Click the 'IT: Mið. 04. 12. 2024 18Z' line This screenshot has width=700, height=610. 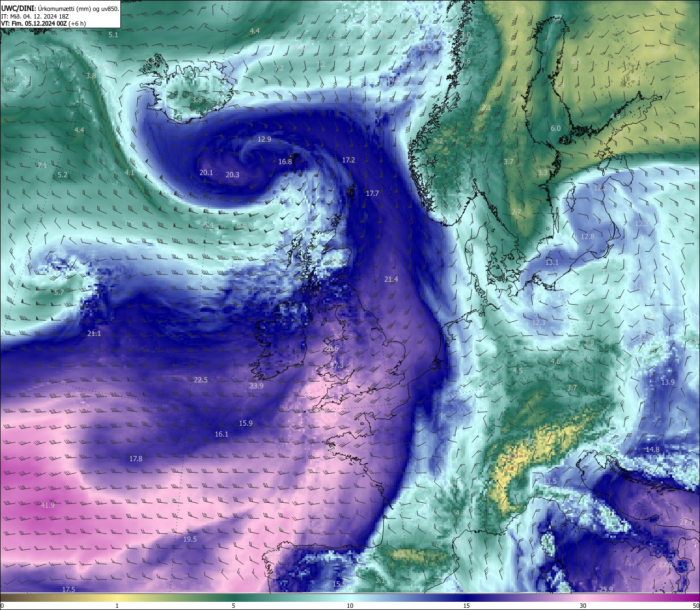coord(35,16)
